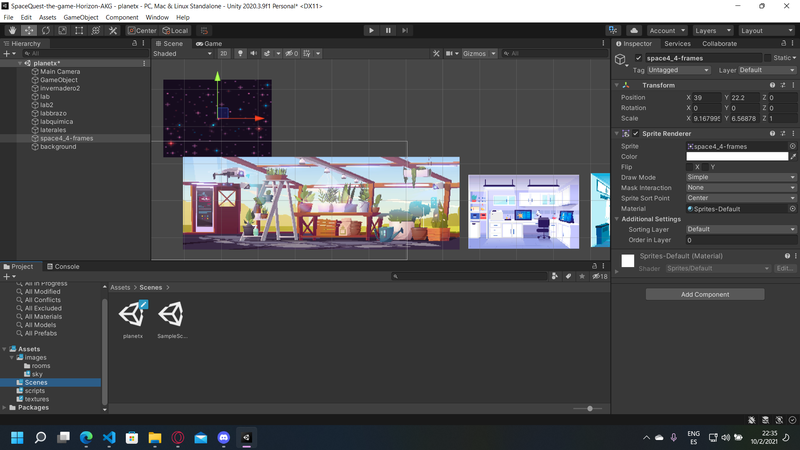
Task: Select the Rotate tool
Action: (x=45, y=31)
